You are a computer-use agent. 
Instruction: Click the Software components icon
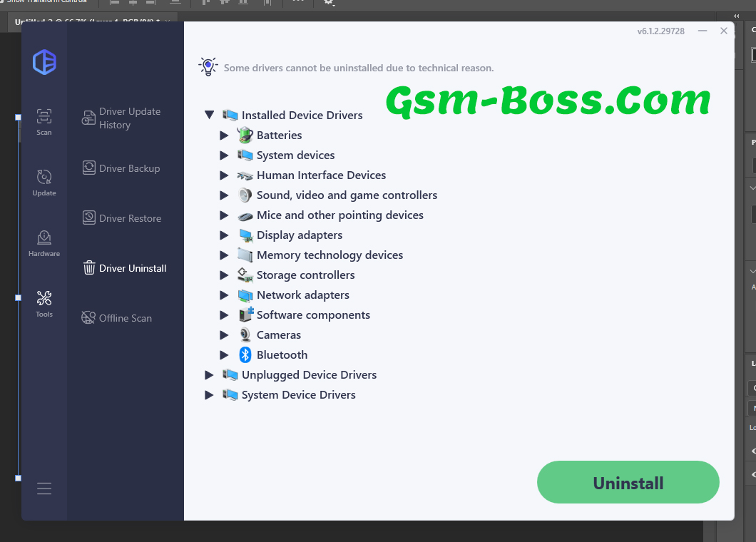246,315
